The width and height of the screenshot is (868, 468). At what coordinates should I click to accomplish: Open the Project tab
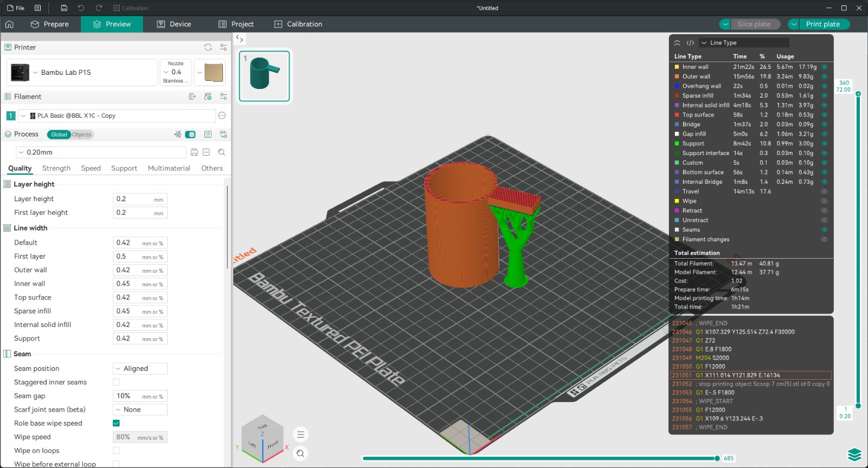tap(236, 24)
